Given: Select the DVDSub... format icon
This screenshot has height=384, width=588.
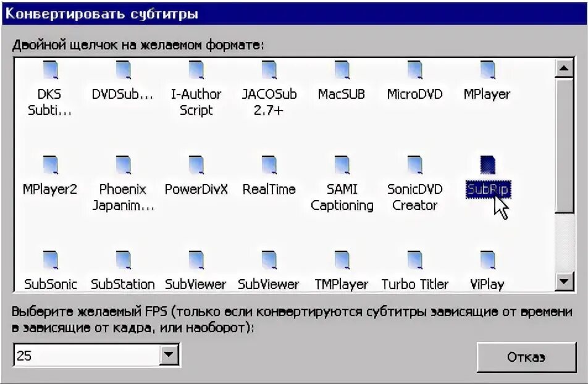Looking at the screenshot, I should 124,70.
